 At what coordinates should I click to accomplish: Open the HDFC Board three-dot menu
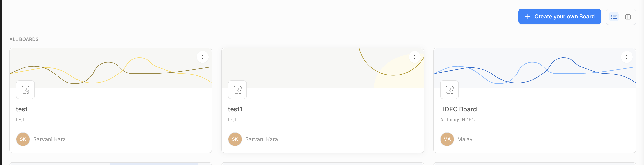[626, 57]
